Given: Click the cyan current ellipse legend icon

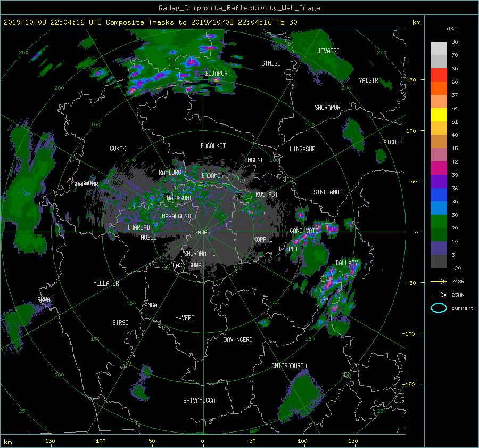Looking at the screenshot, I should (439, 308).
